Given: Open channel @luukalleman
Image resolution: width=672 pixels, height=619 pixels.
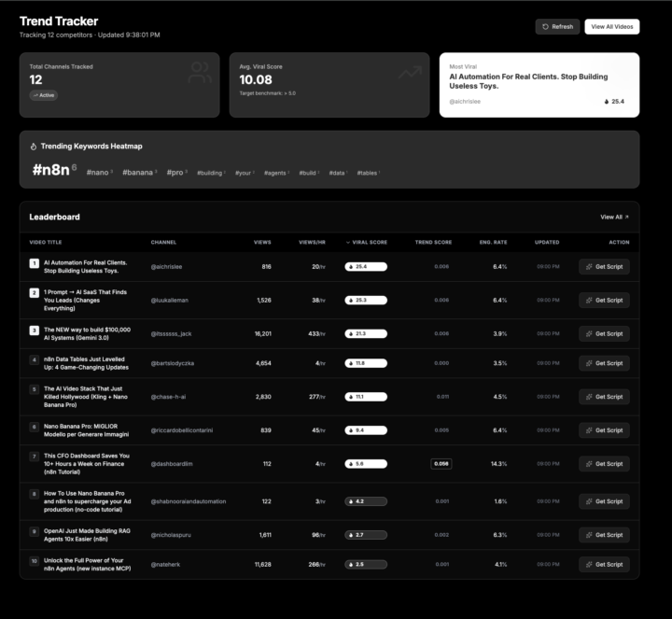Looking at the screenshot, I should point(169,300).
